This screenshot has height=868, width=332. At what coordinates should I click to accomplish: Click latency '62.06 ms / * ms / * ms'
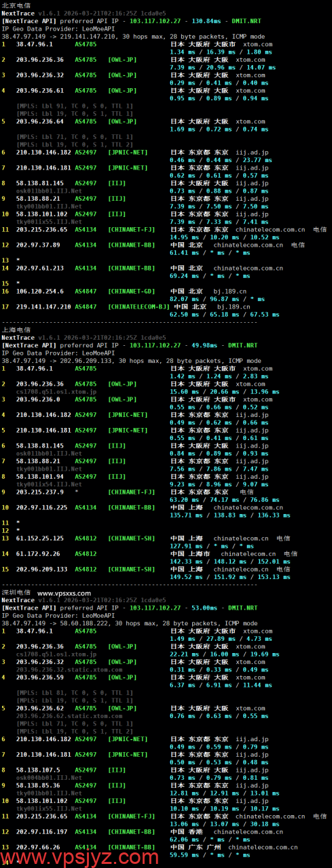click(210, 840)
